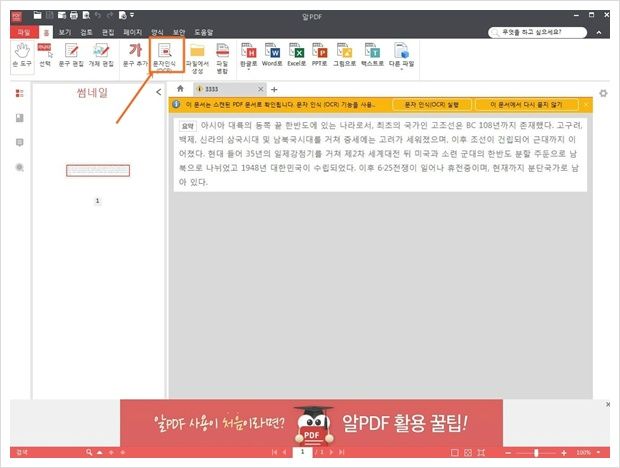This screenshot has height=468, width=620.
Task: Open the search panel sidebar icon
Action: tap(19, 168)
